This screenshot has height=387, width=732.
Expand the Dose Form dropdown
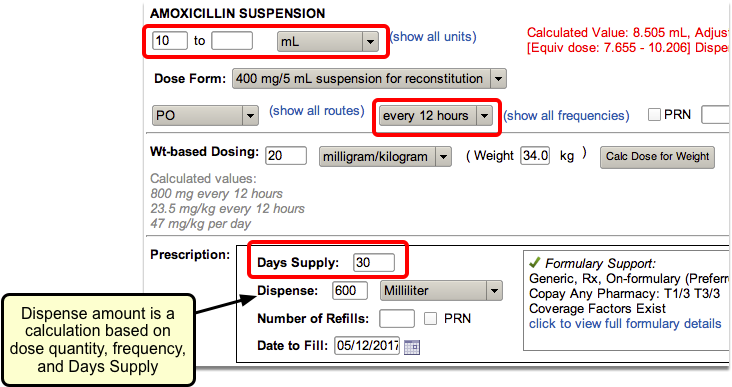(x=369, y=79)
